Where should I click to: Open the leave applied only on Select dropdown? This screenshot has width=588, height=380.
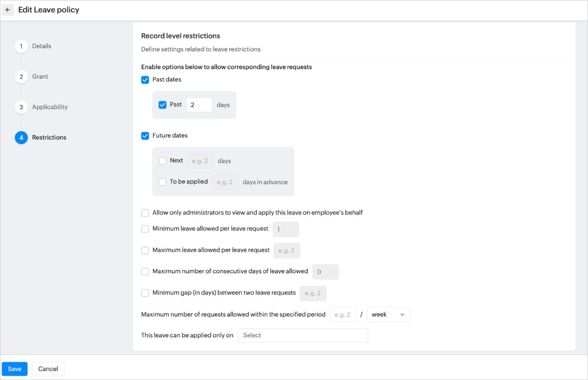[x=303, y=336]
